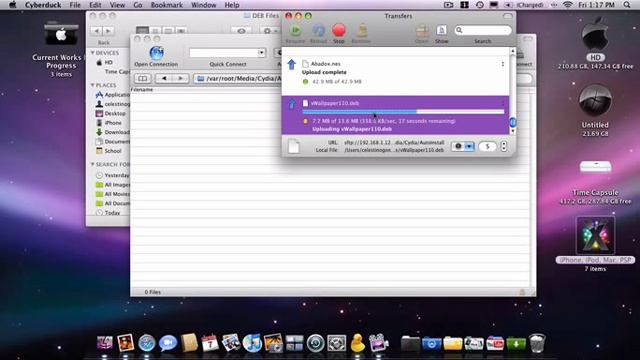This screenshot has width=640, height=360.
Task: Open iTunes from the Dock
Action: coord(252,343)
